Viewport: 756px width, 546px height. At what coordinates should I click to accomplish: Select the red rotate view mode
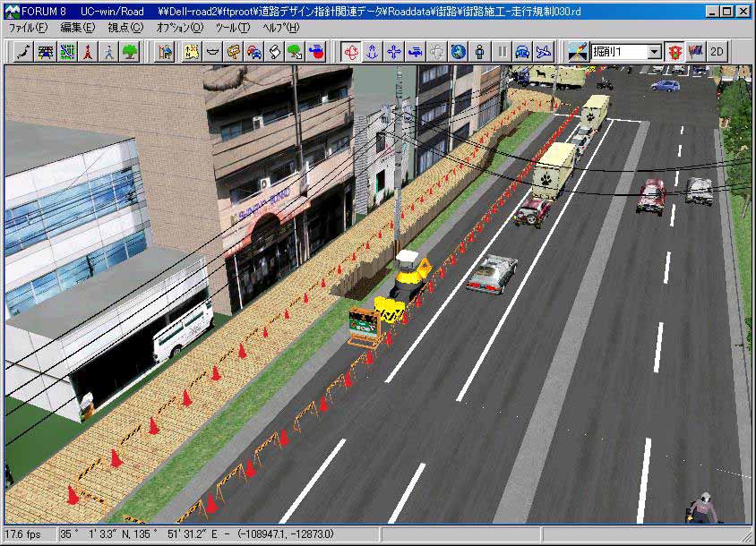(x=351, y=52)
